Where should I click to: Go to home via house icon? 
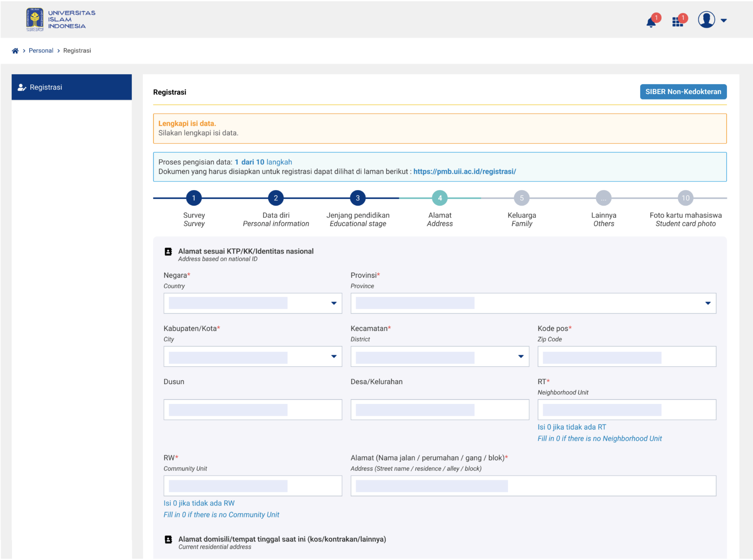click(15, 51)
